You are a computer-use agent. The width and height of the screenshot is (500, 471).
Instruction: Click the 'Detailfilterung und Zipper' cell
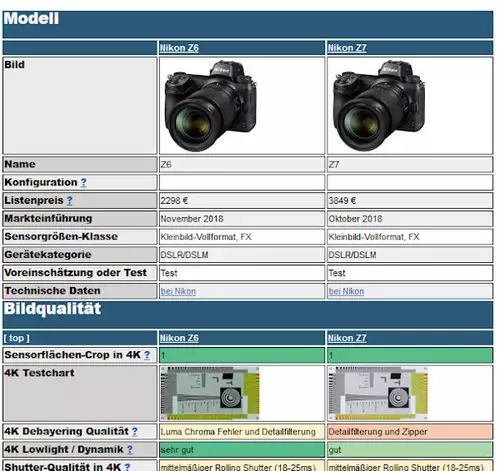410,432
